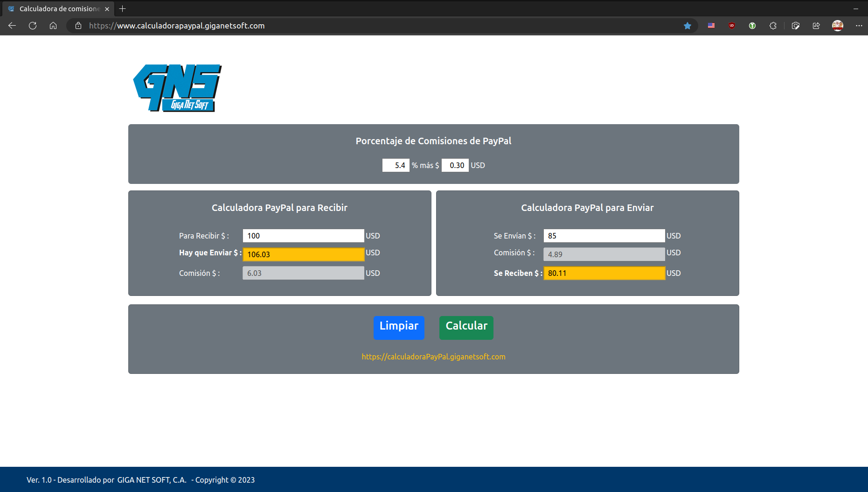This screenshot has width=868, height=492.
Task: Open the uBlock Origin extension
Action: tap(731, 26)
